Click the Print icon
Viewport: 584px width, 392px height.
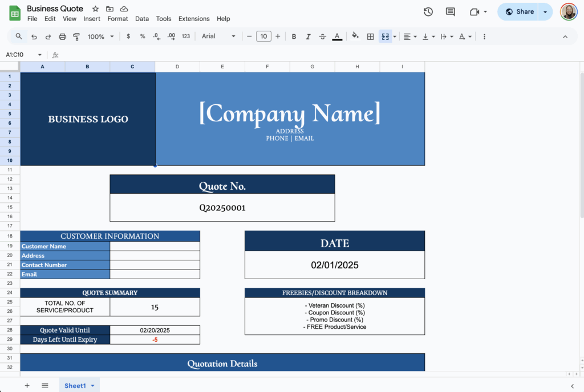62,36
